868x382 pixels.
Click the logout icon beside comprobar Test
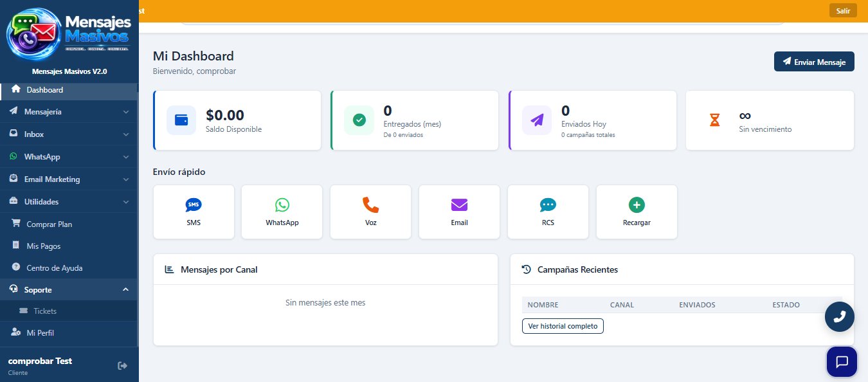coord(123,365)
